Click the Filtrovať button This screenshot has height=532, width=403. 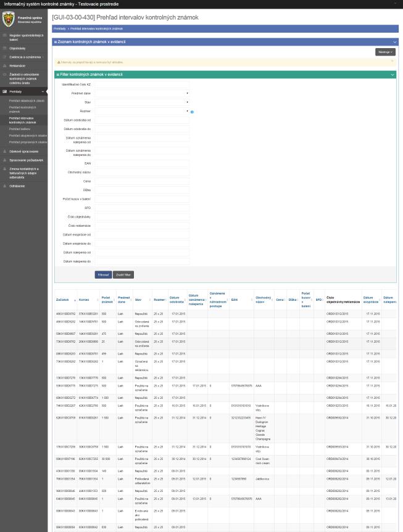click(103, 275)
